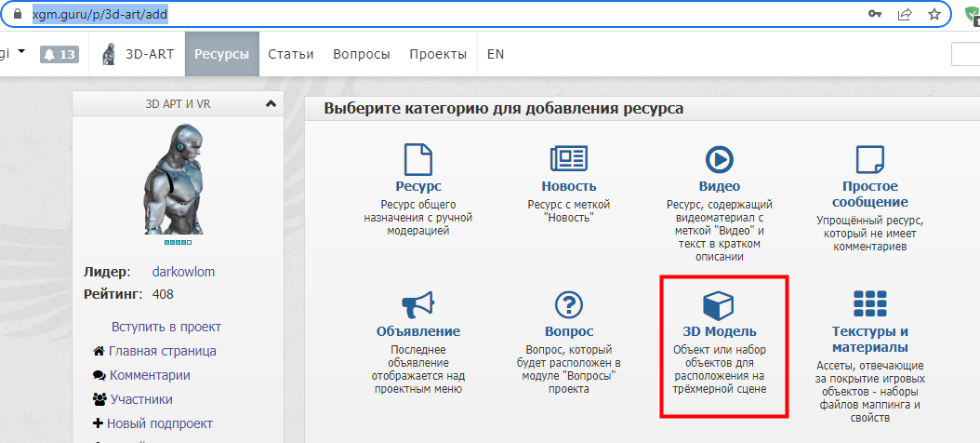Open the Участники link
The image size is (980, 443).
(x=142, y=399)
